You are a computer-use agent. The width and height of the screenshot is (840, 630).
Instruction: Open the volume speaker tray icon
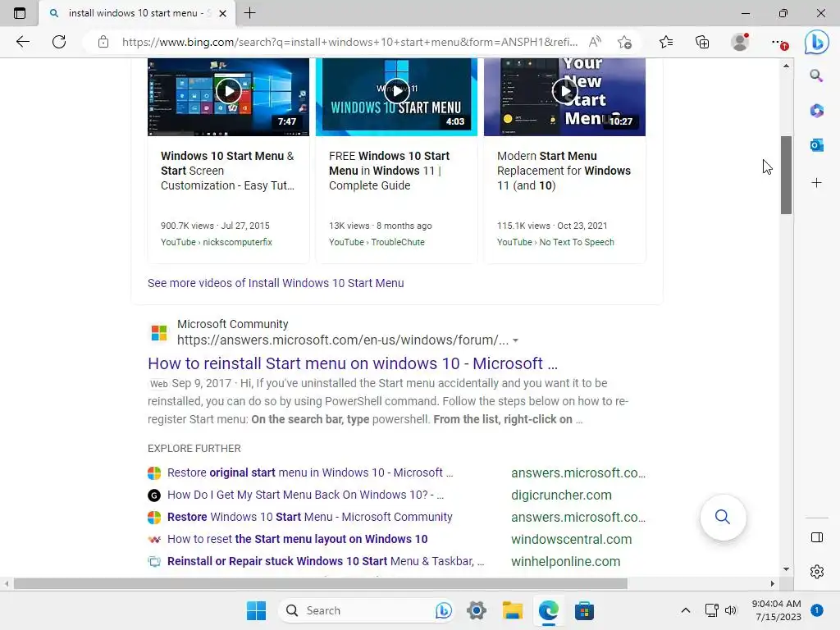click(x=731, y=610)
